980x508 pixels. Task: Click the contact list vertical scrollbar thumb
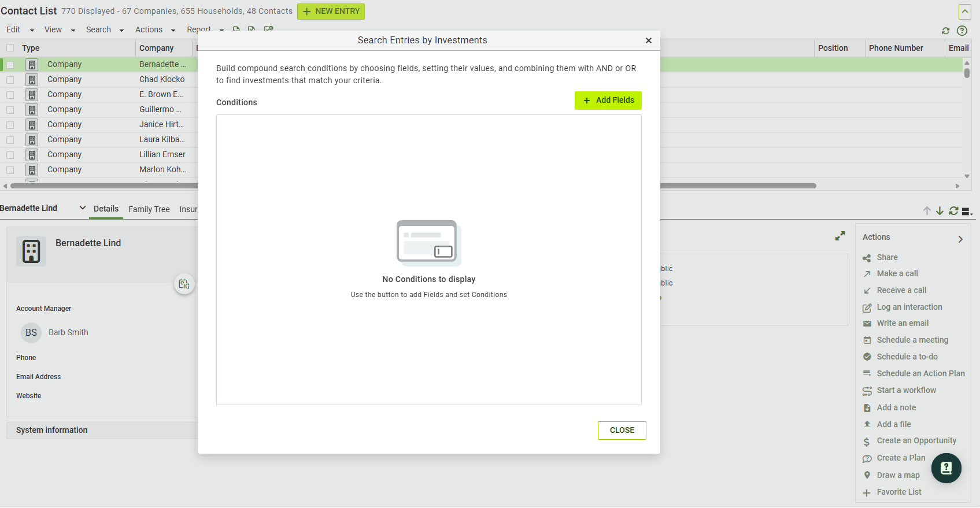click(967, 73)
